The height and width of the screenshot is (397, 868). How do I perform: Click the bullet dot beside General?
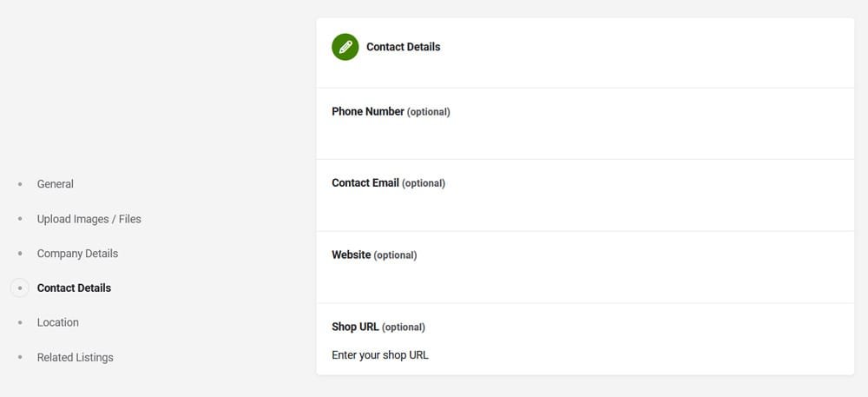(x=20, y=184)
